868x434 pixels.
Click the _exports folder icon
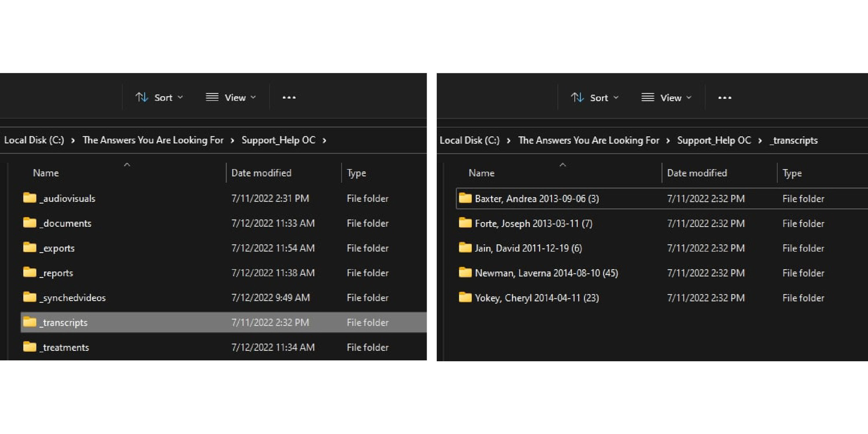click(30, 247)
